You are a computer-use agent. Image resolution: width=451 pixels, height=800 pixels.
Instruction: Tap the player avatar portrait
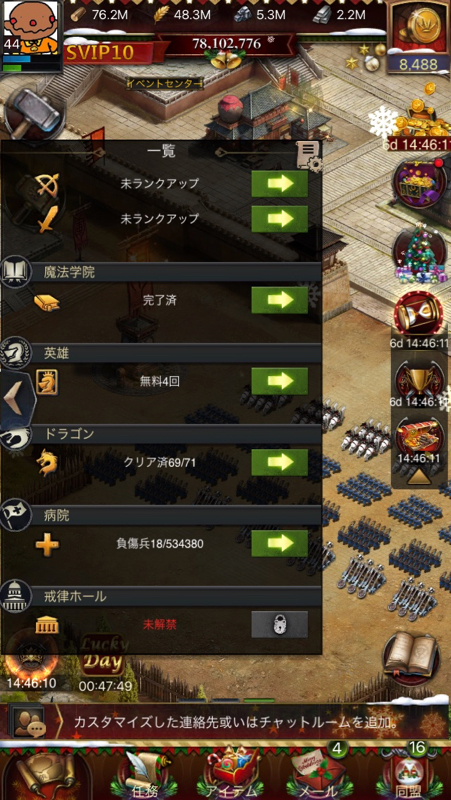pos(31,28)
